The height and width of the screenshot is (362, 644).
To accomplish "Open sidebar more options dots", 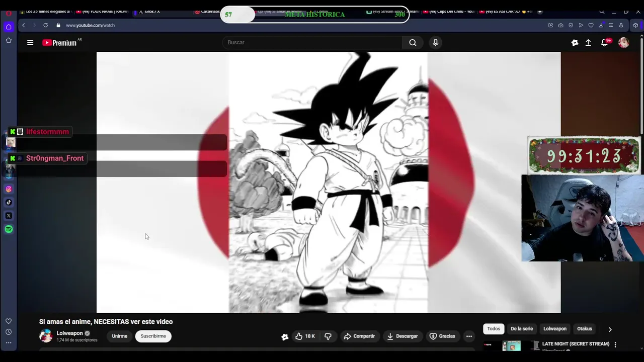I will coord(9,343).
